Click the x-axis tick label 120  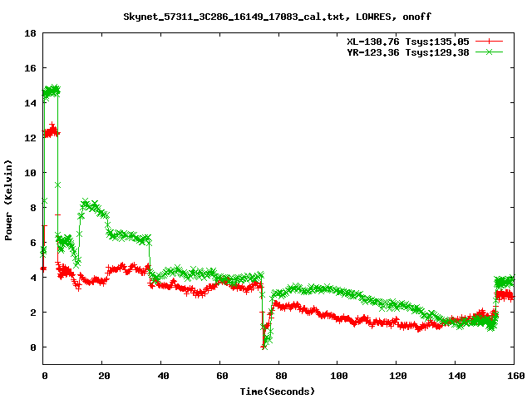pyautogui.click(x=398, y=376)
